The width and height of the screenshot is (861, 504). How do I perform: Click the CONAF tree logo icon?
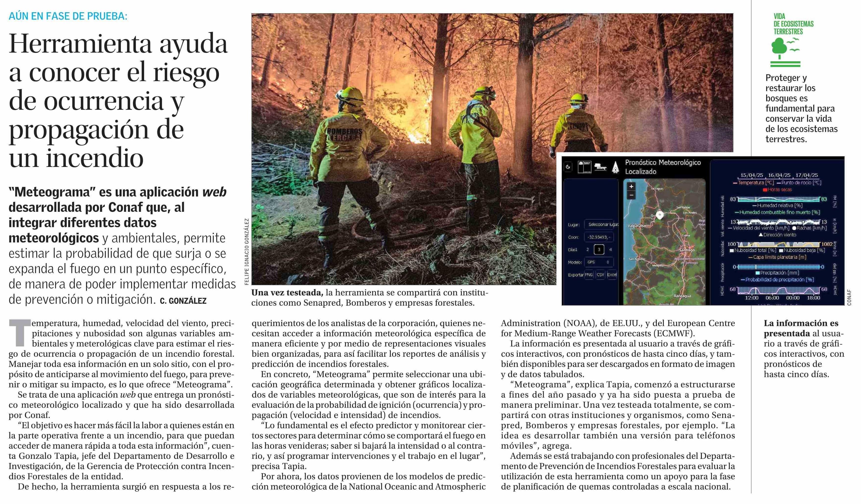coord(600,167)
